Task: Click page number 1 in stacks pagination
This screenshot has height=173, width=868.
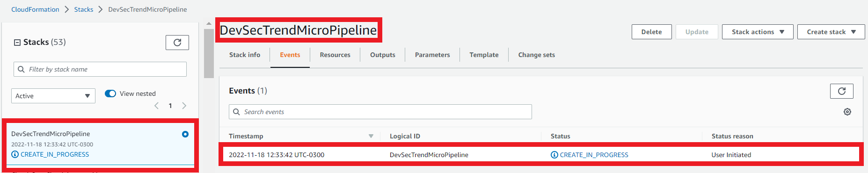Action: pyautogui.click(x=170, y=106)
